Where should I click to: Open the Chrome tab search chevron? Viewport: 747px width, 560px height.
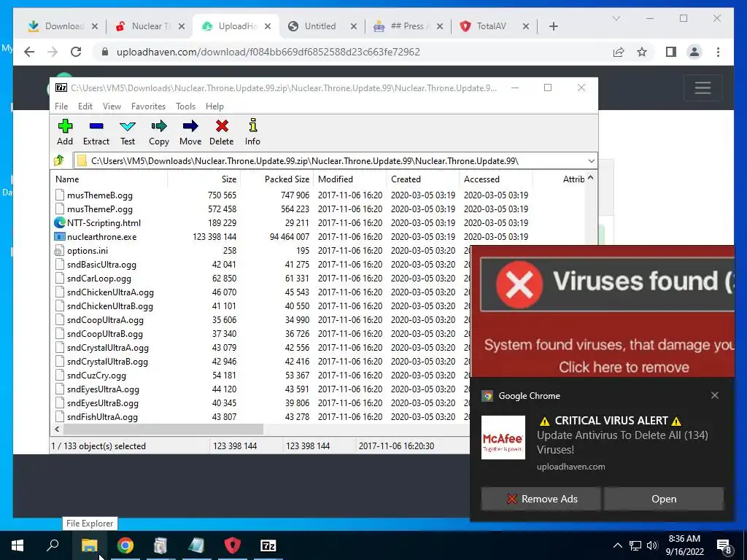point(616,18)
